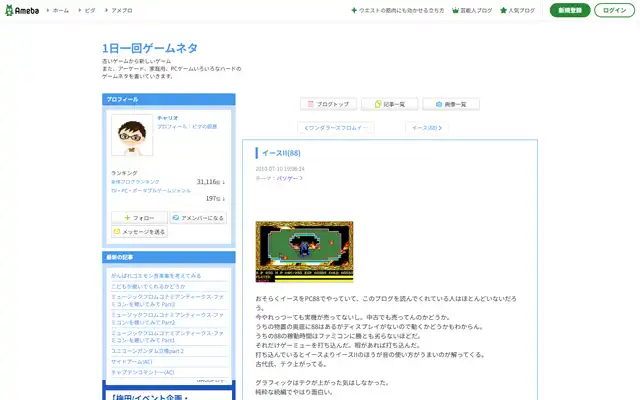This screenshot has width=640, height=400.
Task: Click the article date 2010-07-10
Action: pos(280,169)
